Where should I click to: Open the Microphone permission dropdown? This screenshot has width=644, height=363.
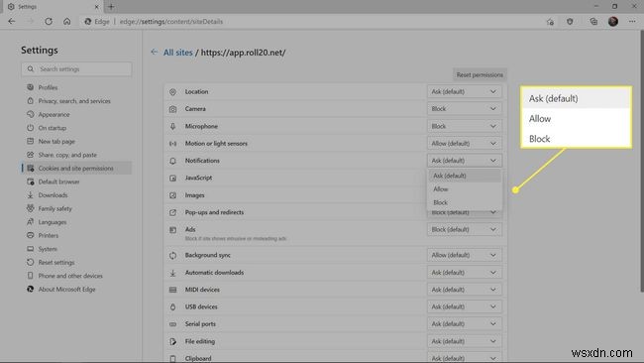point(464,126)
